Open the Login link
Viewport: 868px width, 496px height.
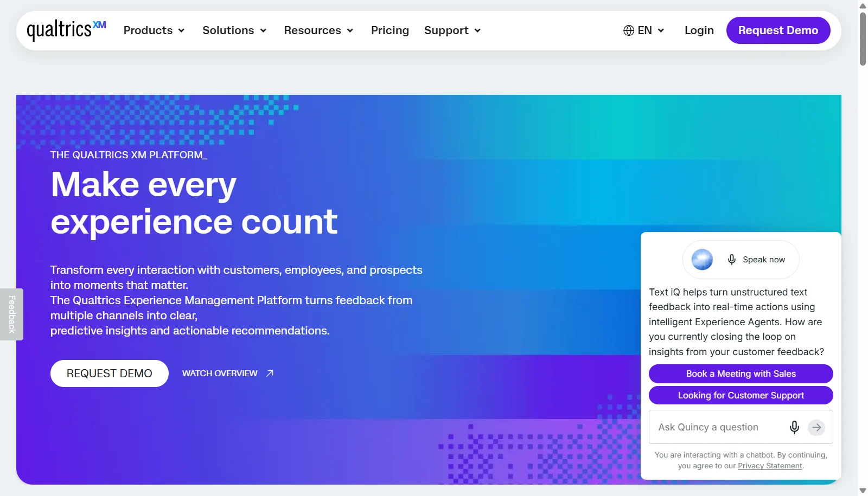click(x=699, y=30)
